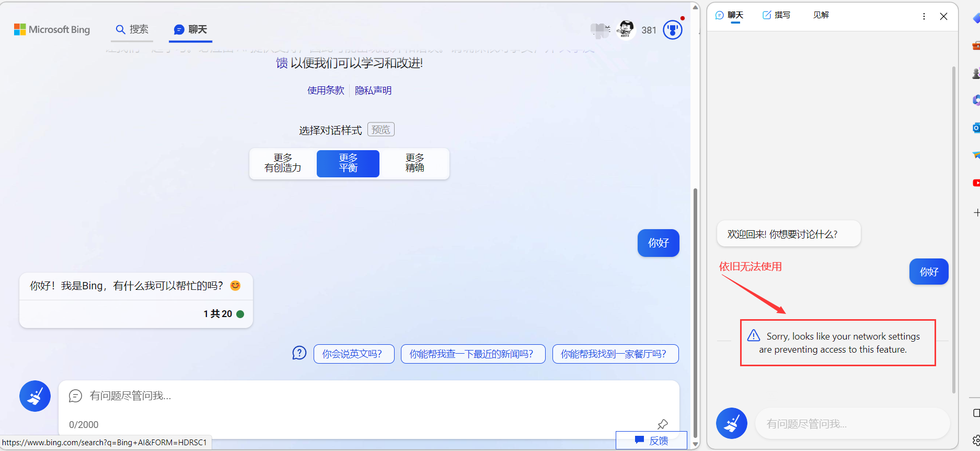Open the 使用条款 terms link

pos(326,91)
